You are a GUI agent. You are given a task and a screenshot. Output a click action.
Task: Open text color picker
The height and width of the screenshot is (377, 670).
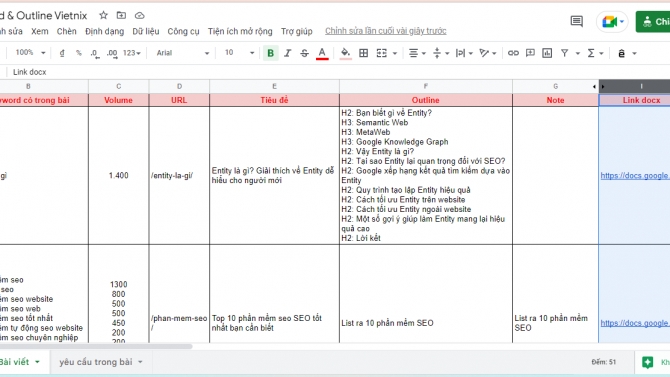(x=322, y=53)
